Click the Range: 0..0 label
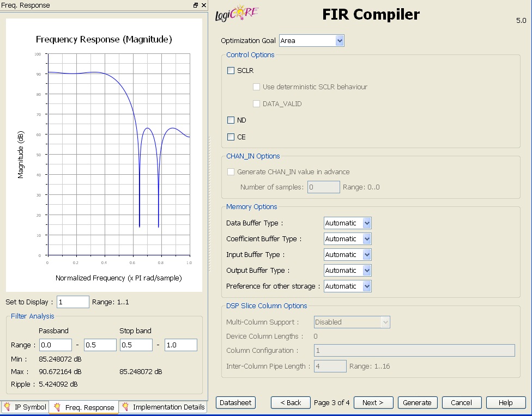This screenshot has width=532, height=416. click(361, 187)
